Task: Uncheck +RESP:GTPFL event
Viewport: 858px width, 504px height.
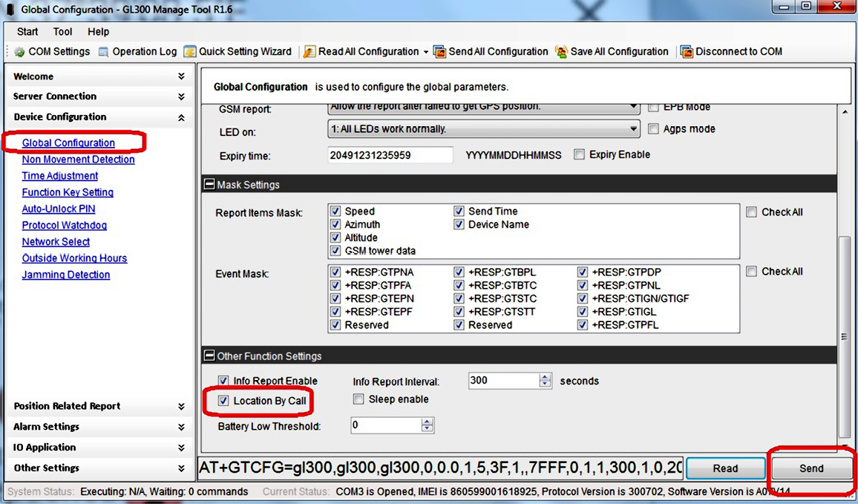Action: point(583,325)
